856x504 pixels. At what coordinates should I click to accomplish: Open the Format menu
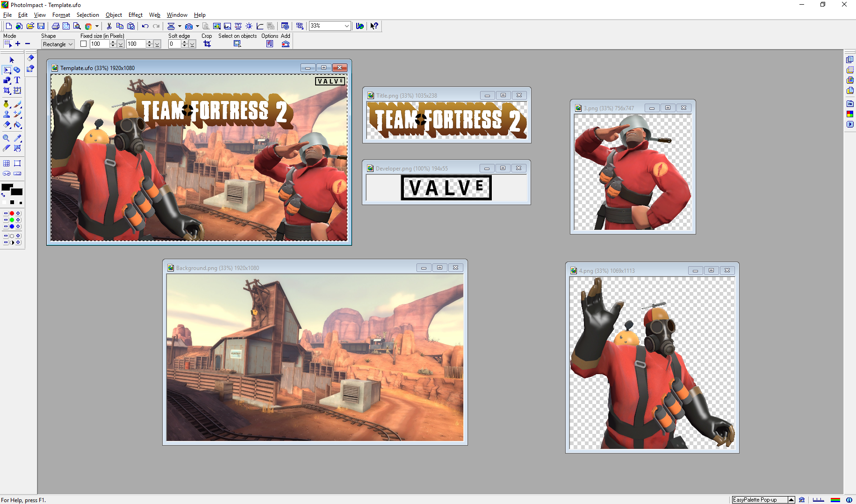tap(61, 15)
